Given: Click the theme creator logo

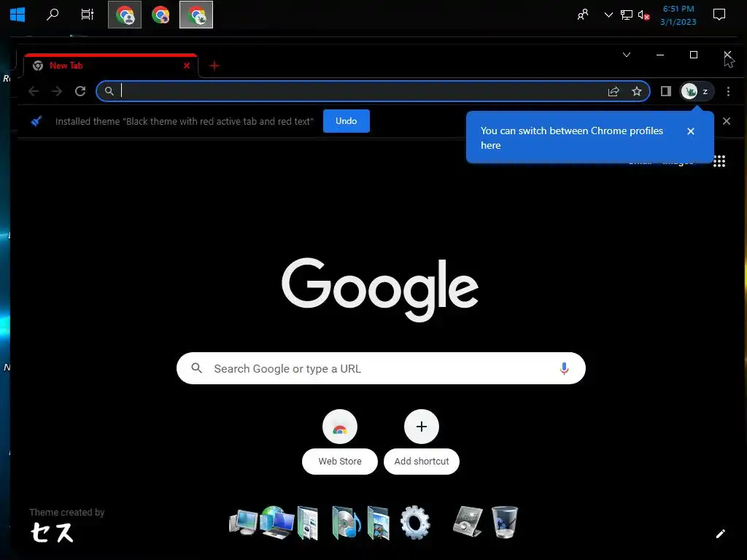Looking at the screenshot, I should (53, 532).
